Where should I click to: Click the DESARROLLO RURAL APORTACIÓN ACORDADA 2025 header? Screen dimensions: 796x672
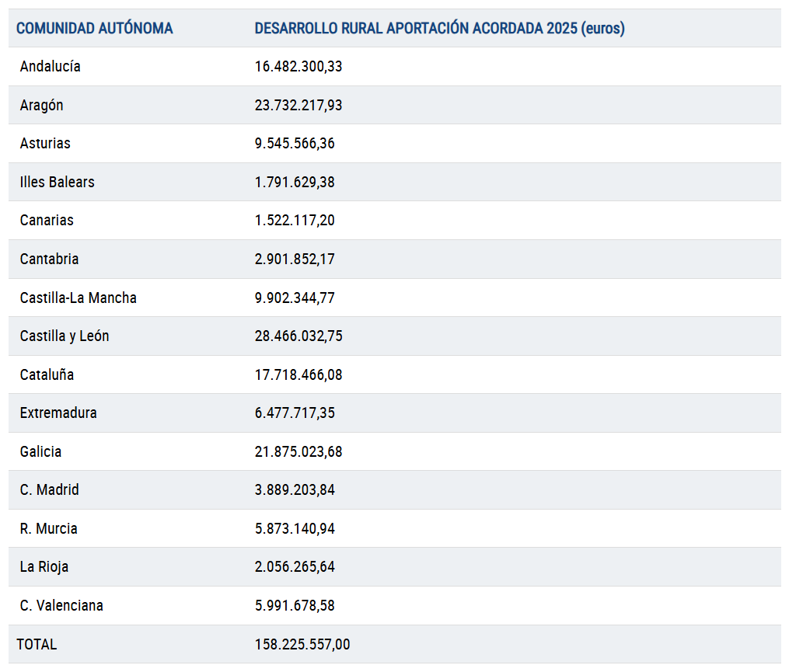click(439, 29)
